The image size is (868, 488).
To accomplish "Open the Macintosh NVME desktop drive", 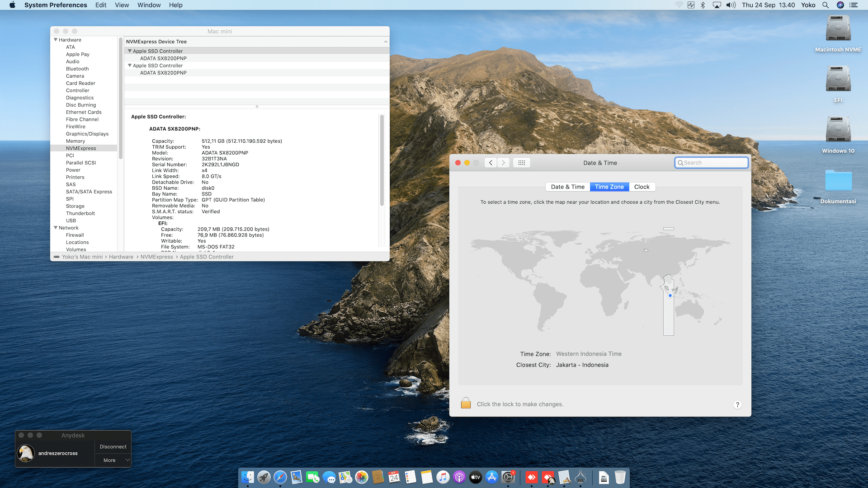I will (838, 29).
